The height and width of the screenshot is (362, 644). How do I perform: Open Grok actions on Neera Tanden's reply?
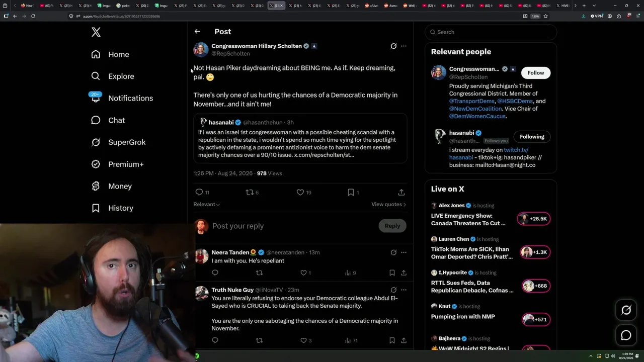pyautogui.click(x=393, y=252)
